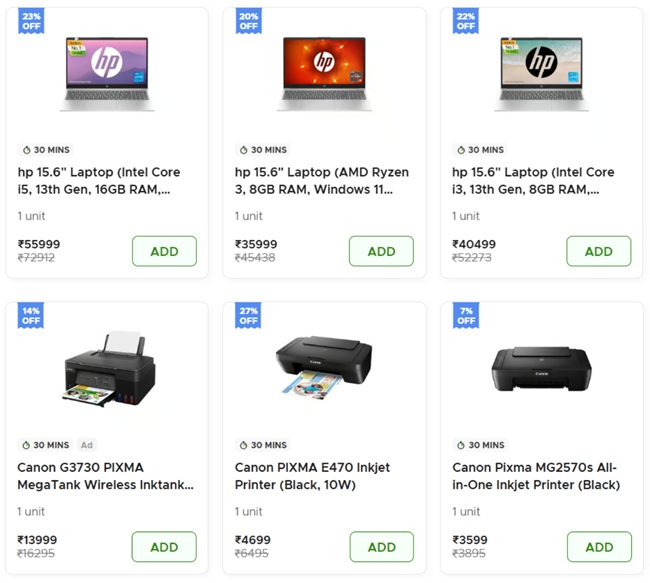650x583 pixels.
Task: View Canon PIXMA E470 printer photo
Action: [324, 368]
